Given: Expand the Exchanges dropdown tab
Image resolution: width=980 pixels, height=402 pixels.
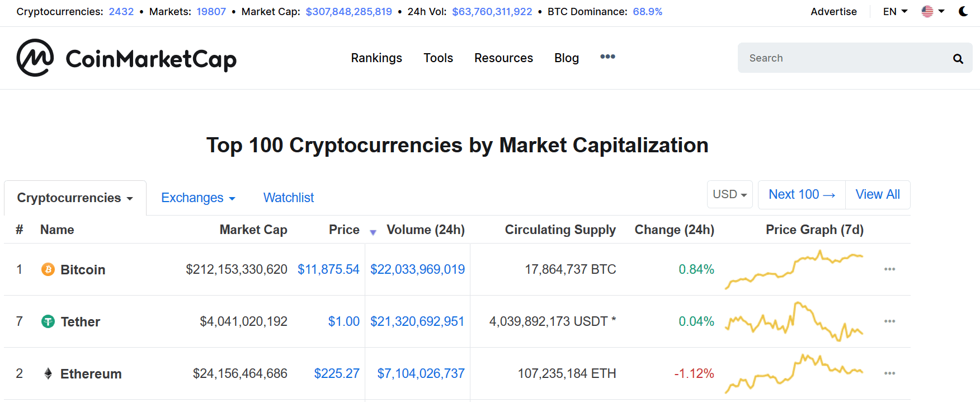Looking at the screenshot, I should click(198, 198).
